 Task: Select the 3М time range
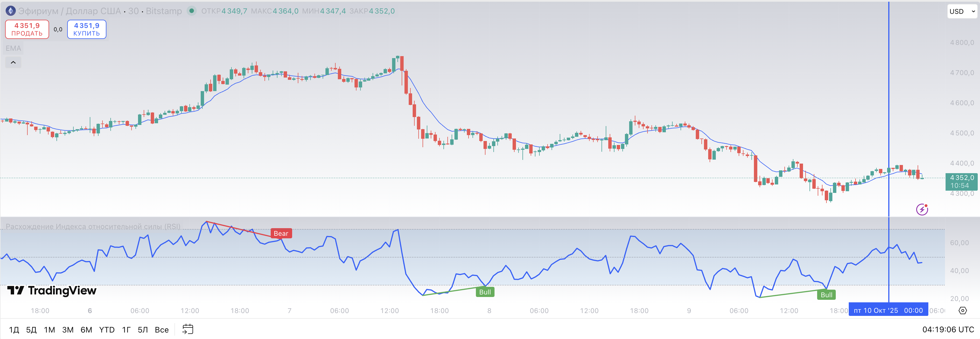(x=68, y=329)
